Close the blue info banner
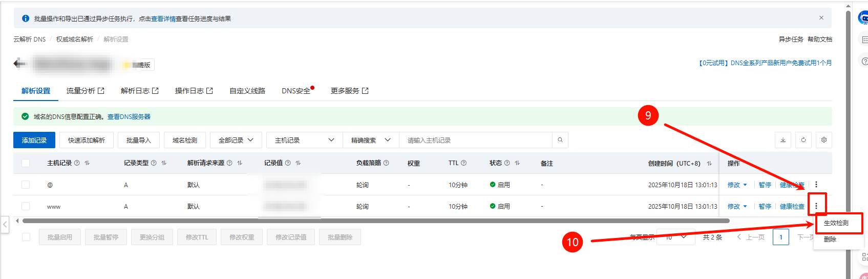The width and height of the screenshot is (868, 279). pos(821,18)
